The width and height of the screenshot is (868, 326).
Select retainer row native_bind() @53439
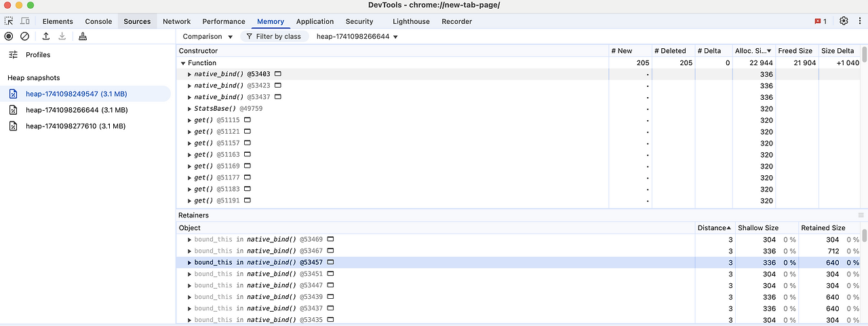[x=518, y=297]
